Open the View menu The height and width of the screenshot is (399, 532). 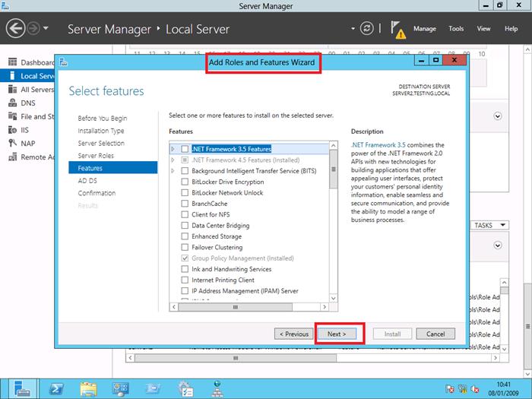(x=483, y=29)
